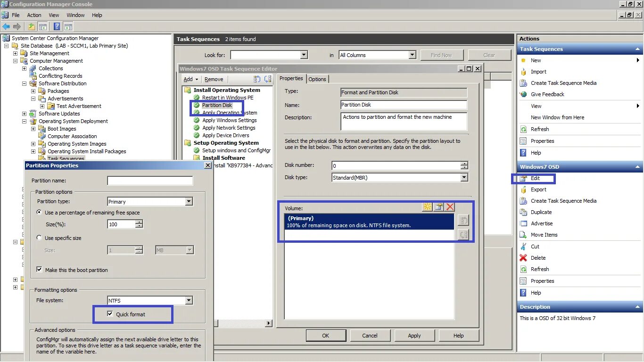This screenshot has height=362, width=644.
Task: Click the Move Items icon in Actions
Action: pyautogui.click(x=523, y=235)
